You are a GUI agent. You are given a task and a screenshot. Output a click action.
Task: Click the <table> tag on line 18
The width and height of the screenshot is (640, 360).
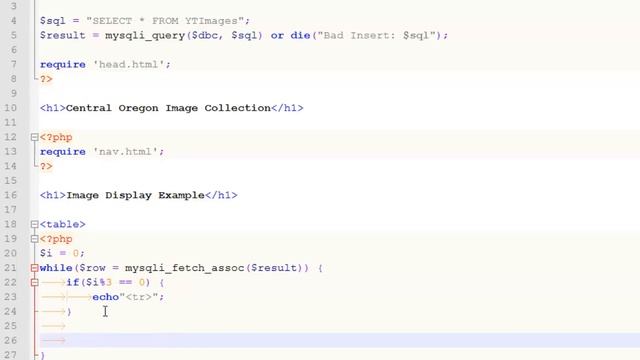coord(62,224)
